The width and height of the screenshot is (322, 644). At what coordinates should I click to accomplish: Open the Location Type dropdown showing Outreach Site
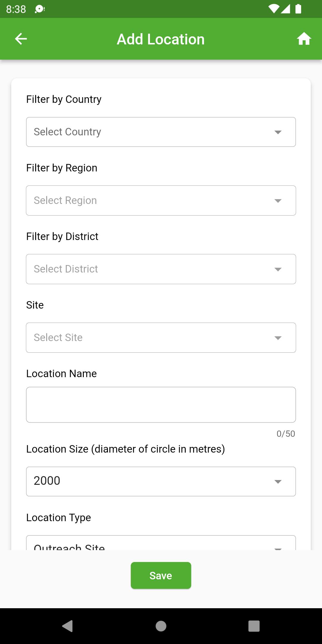[x=161, y=543]
